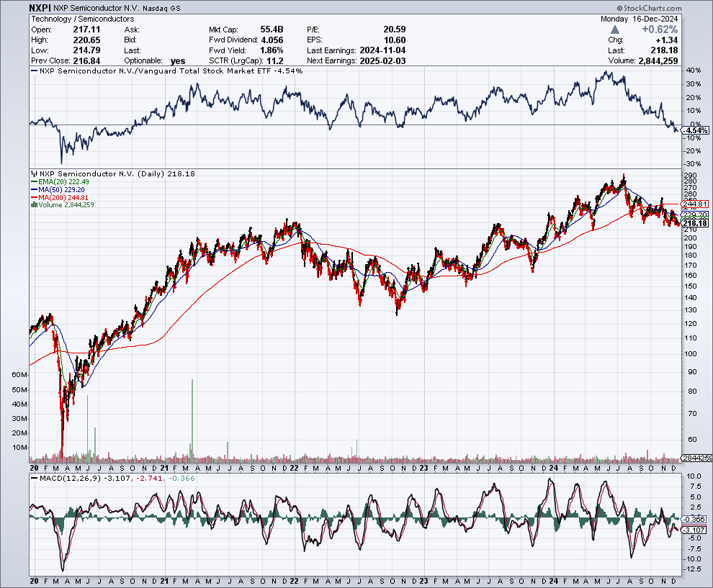This screenshot has height=588, width=713.
Task: Click the Next Earnings date 2025-02-03
Action: coord(382,61)
